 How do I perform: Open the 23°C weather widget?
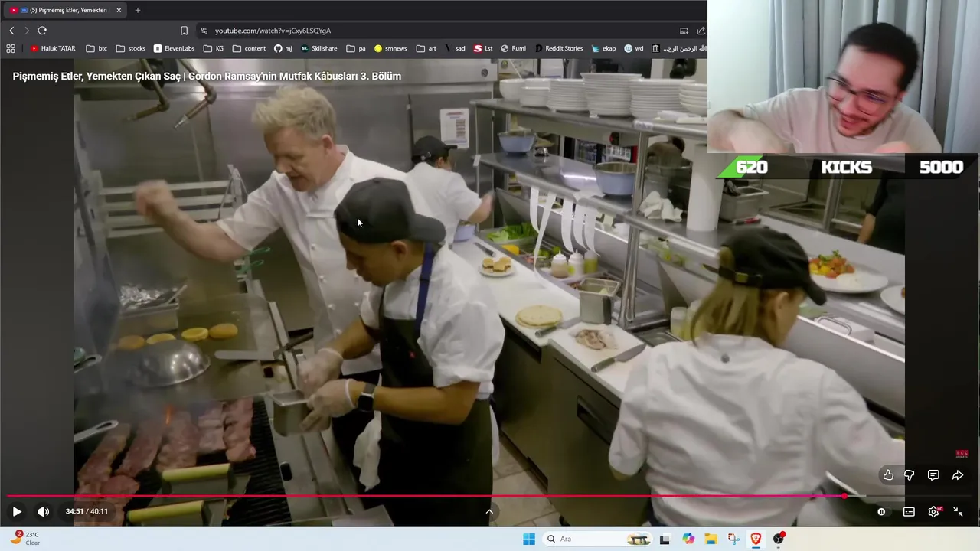click(25, 539)
